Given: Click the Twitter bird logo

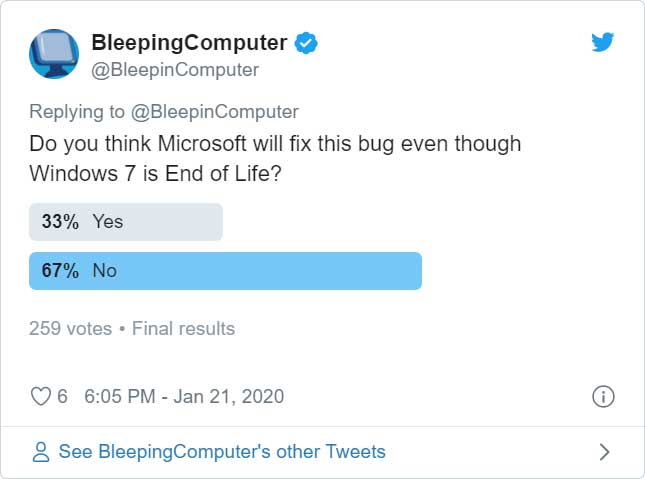Looking at the screenshot, I should pyautogui.click(x=603, y=42).
